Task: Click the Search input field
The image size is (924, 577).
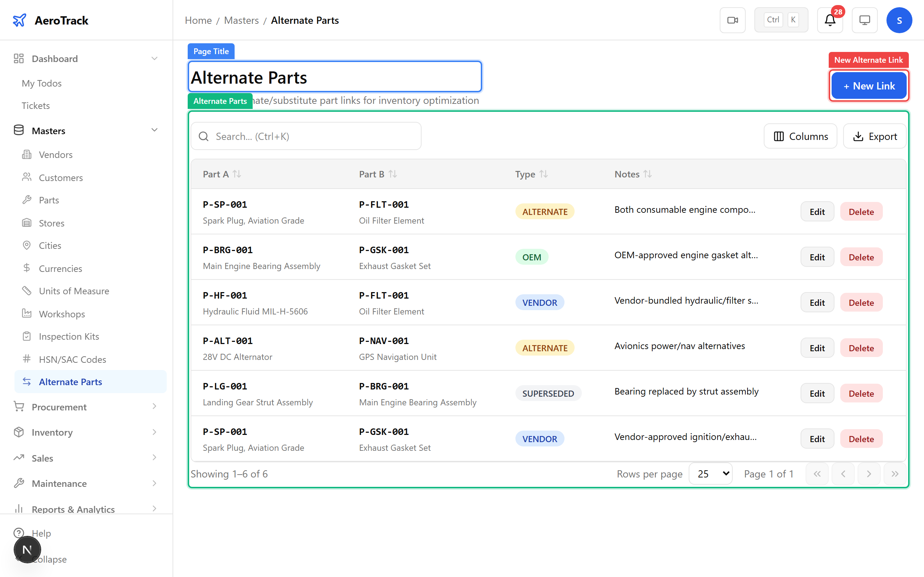Action: point(306,136)
